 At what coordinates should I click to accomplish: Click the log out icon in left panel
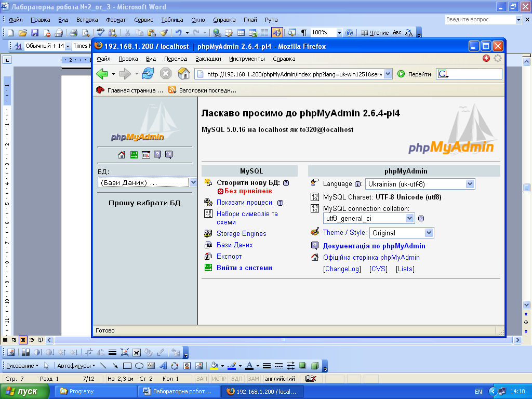pos(134,155)
